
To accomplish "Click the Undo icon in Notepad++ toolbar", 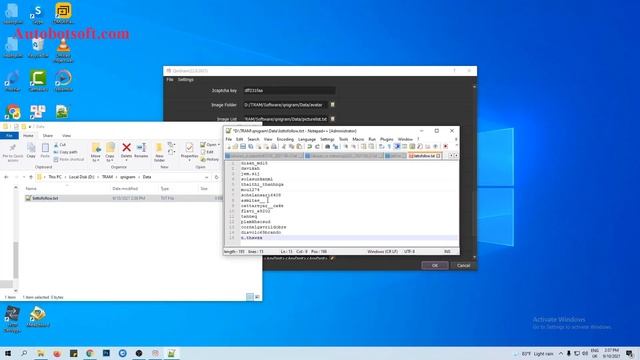I will tap(310, 147).
